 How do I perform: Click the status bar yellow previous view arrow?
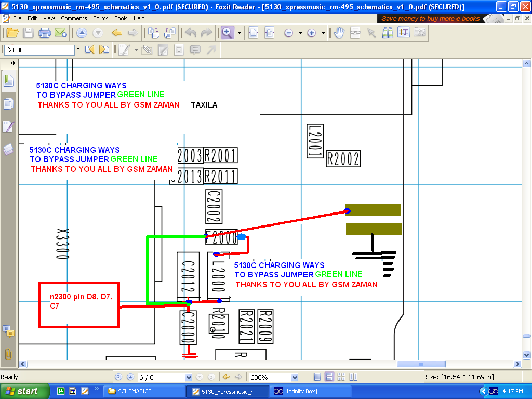point(227,377)
